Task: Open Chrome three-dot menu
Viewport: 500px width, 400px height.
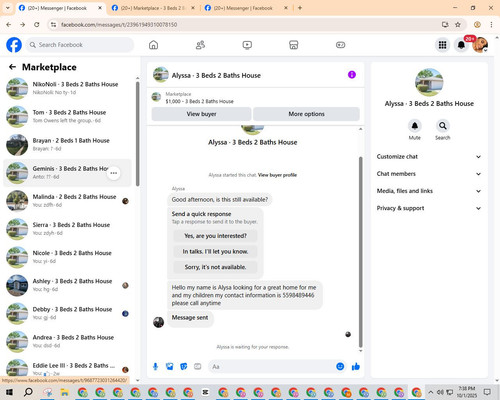Action: point(491,25)
